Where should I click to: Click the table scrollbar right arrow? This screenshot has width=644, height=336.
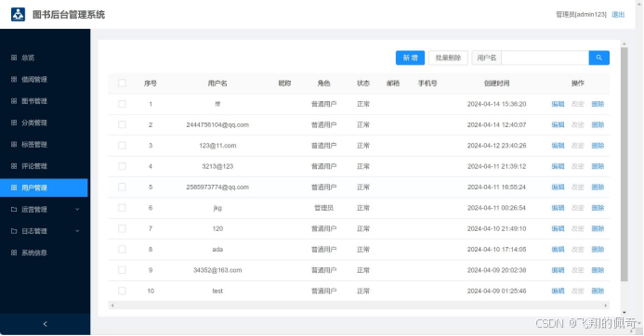point(605,305)
